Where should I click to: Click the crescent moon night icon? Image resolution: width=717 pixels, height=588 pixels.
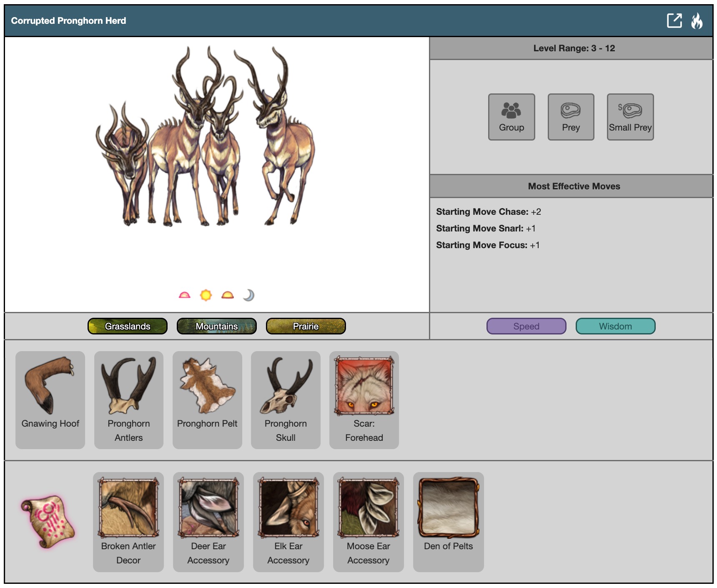tap(248, 295)
